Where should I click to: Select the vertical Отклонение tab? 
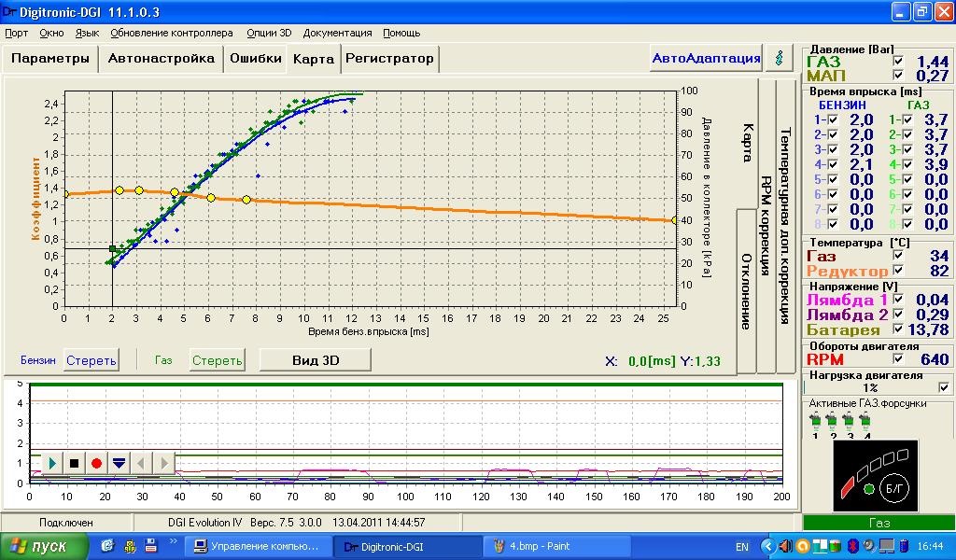click(746, 290)
